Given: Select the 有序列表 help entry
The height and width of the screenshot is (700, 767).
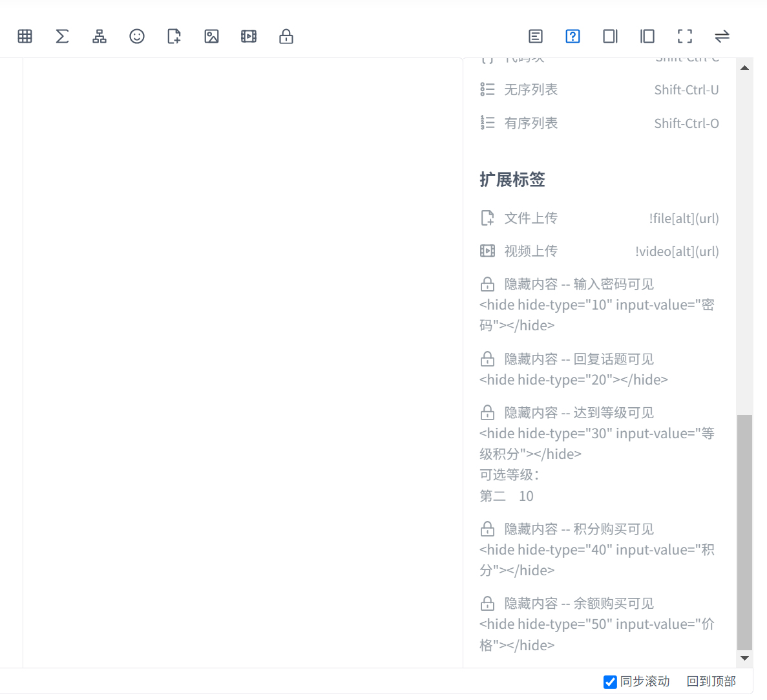Looking at the screenshot, I should pyautogui.click(x=599, y=123).
